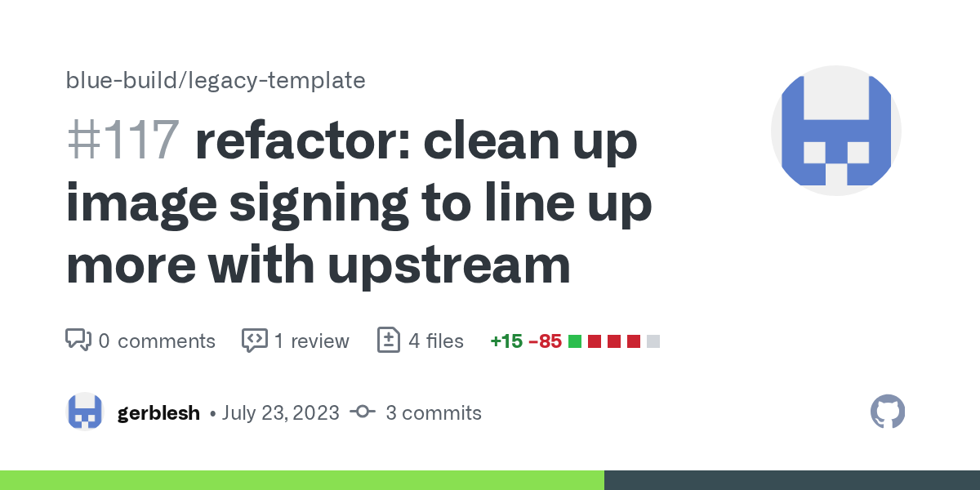Click the files changed diff icon

[388, 341]
